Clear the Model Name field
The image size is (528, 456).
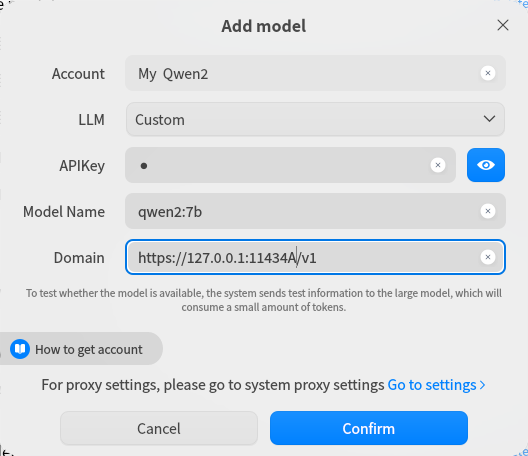coord(488,211)
